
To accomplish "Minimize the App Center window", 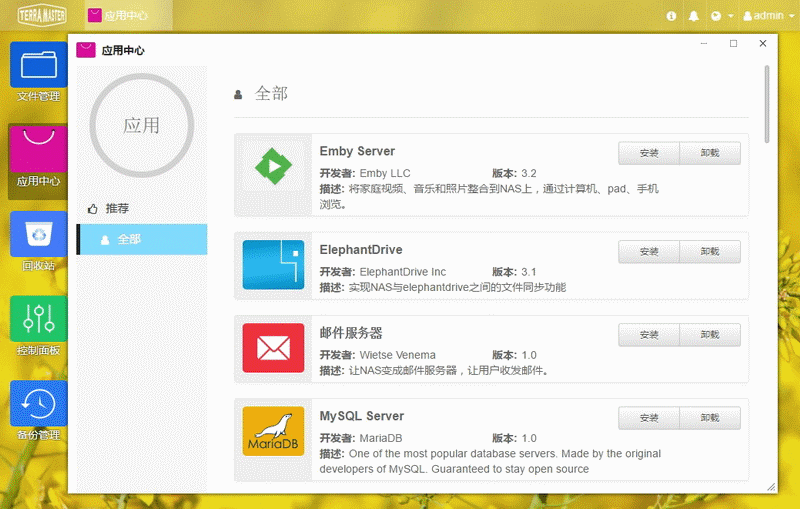I will coord(704,43).
